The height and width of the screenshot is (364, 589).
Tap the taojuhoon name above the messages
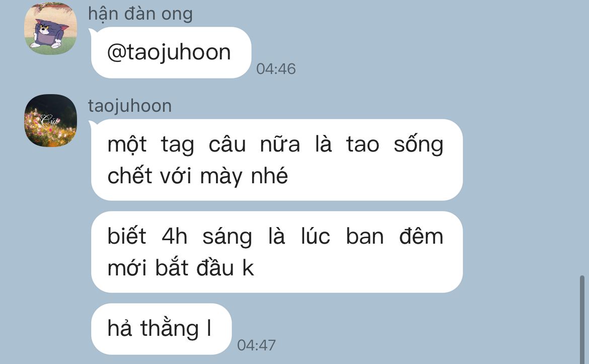pyautogui.click(x=130, y=106)
